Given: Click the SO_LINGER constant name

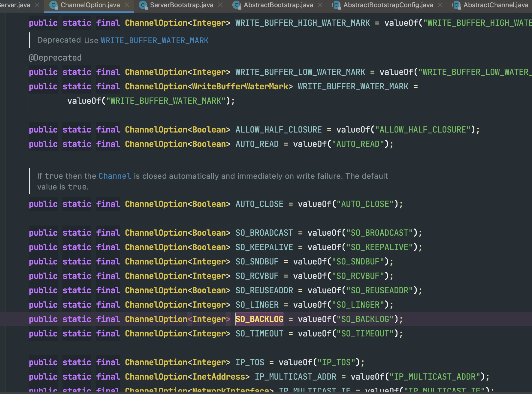Looking at the screenshot, I should (257, 305).
